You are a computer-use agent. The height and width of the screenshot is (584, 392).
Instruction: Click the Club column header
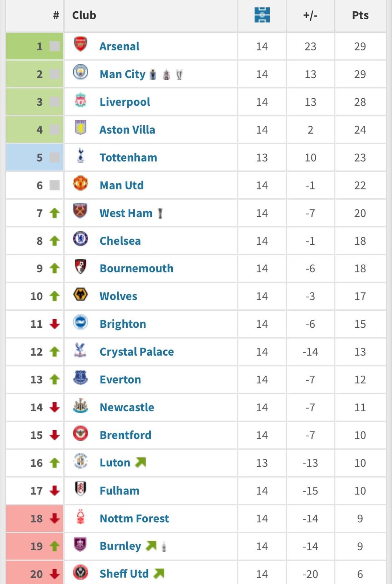pyautogui.click(x=84, y=15)
